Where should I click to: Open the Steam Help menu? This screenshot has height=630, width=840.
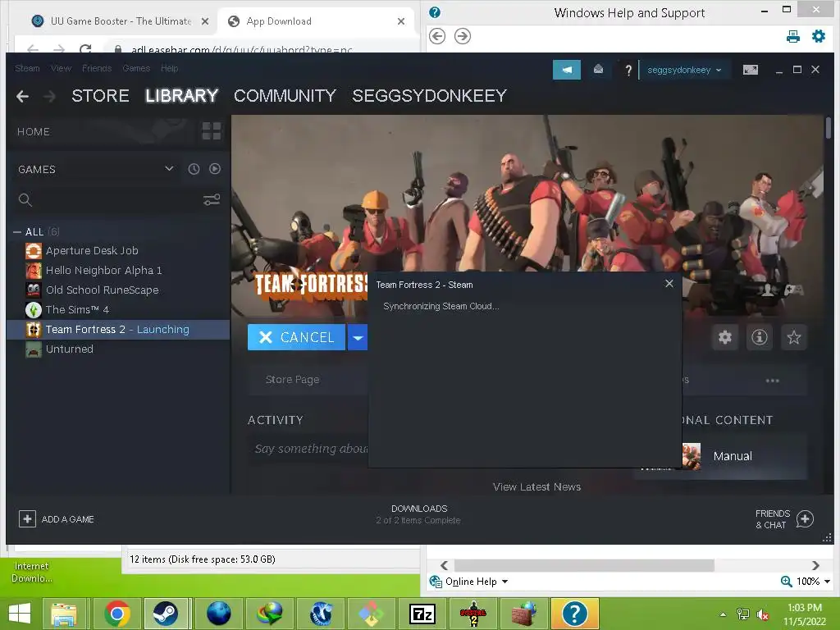[x=169, y=68]
